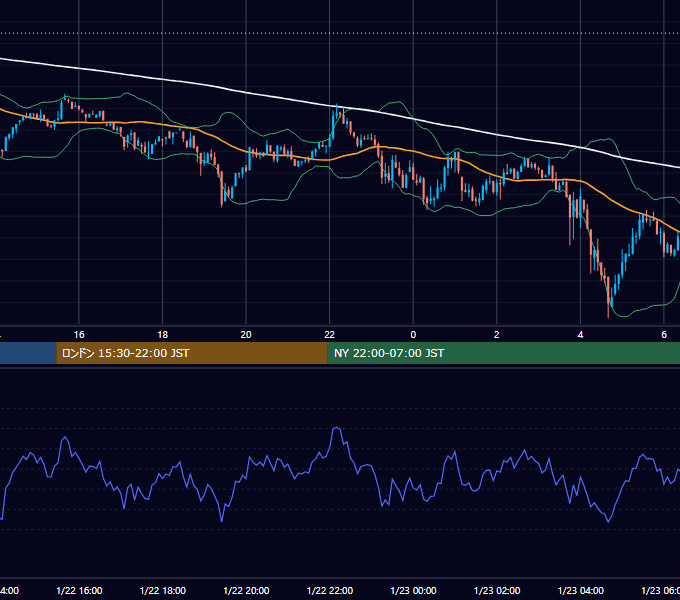Click the ロンドン 15:30-22:00 JST session band
This screenshot has height=600, width=680.
192,353
